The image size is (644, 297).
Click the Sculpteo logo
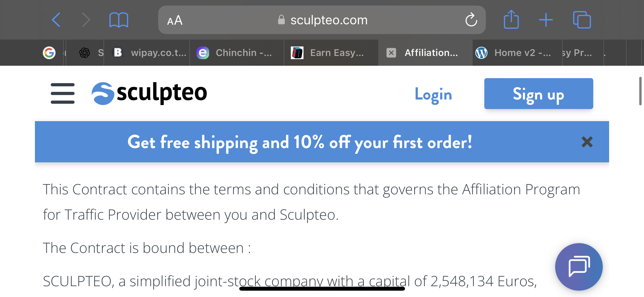pyautogui.click(x=149, y=93)
